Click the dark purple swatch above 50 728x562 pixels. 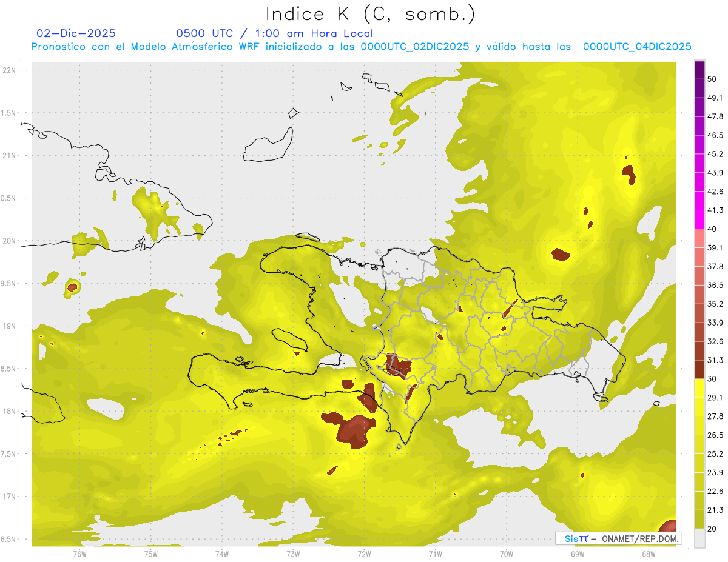(x=699, y=70)
